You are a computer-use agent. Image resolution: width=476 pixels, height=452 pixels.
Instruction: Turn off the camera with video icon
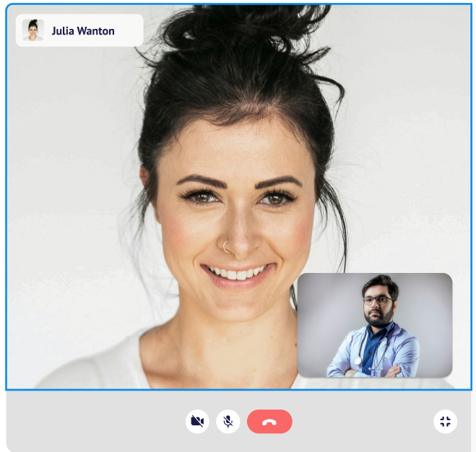[x=197, y=422]
